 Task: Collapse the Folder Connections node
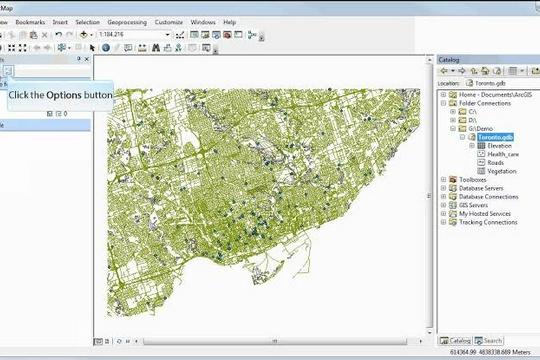(444, 103)
